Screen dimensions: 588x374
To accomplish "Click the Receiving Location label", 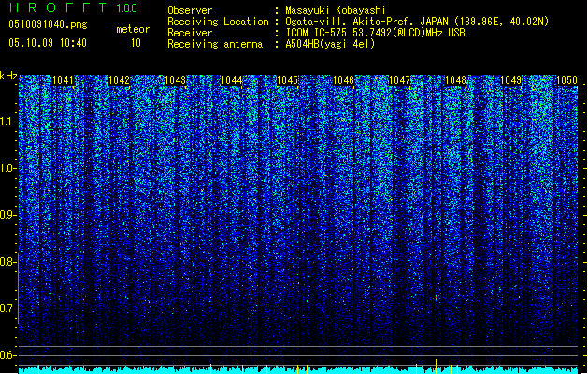I will (218, 22).
